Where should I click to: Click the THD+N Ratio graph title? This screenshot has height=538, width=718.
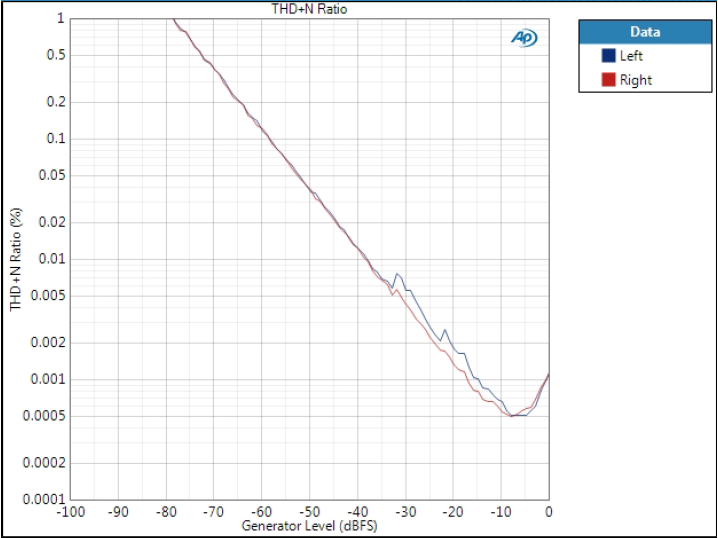tap(310, 9)
